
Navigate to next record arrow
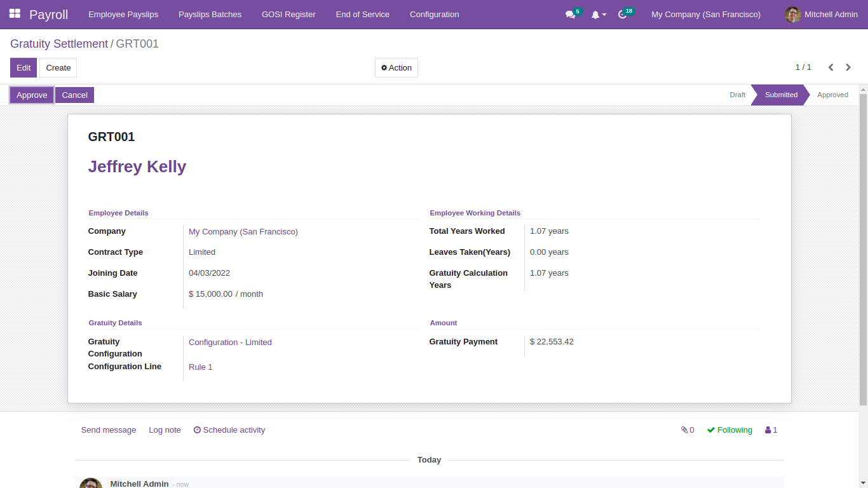(848, 67)
